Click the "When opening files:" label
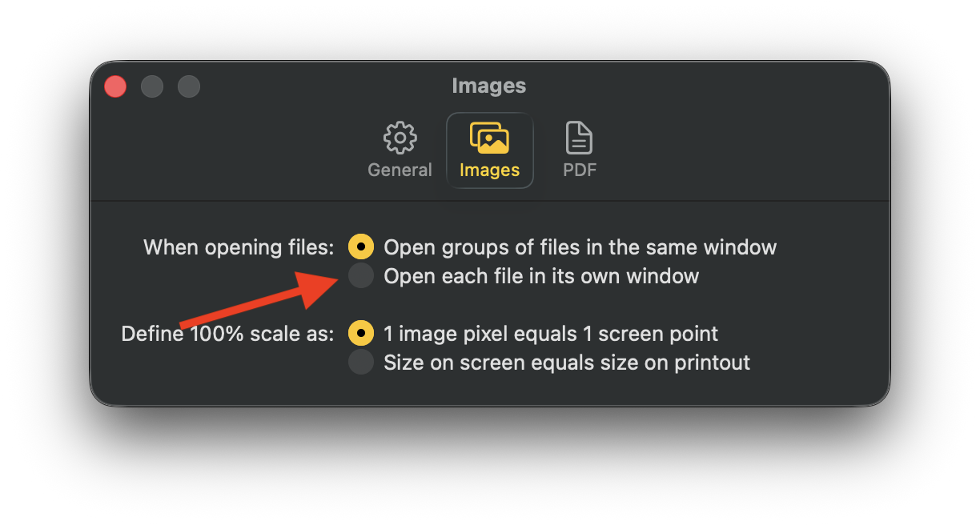This screenshot has height=525, width=980. pos(239,247)
